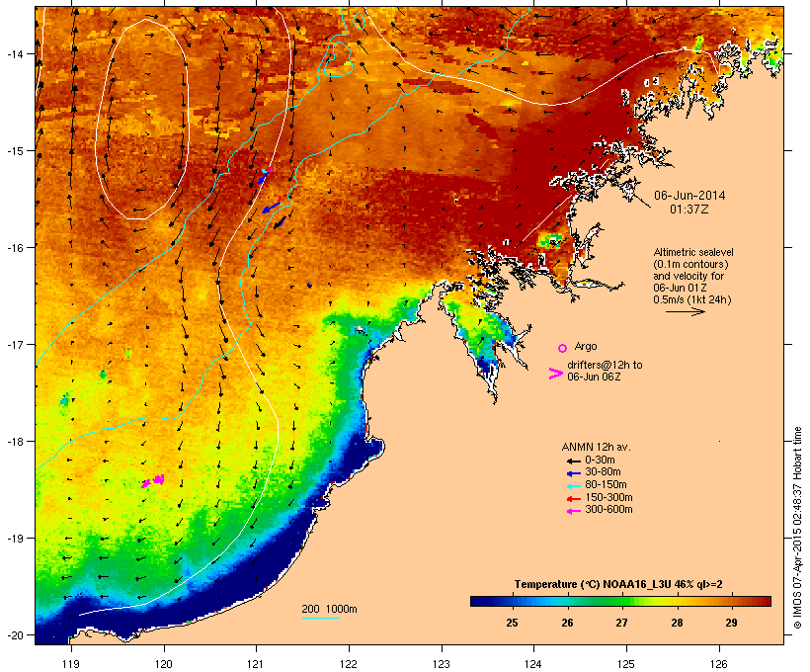Click the 'and velocity for' text
Viewport: 810px width, 672px height.
pyautogui.click(x=688, y=276)
